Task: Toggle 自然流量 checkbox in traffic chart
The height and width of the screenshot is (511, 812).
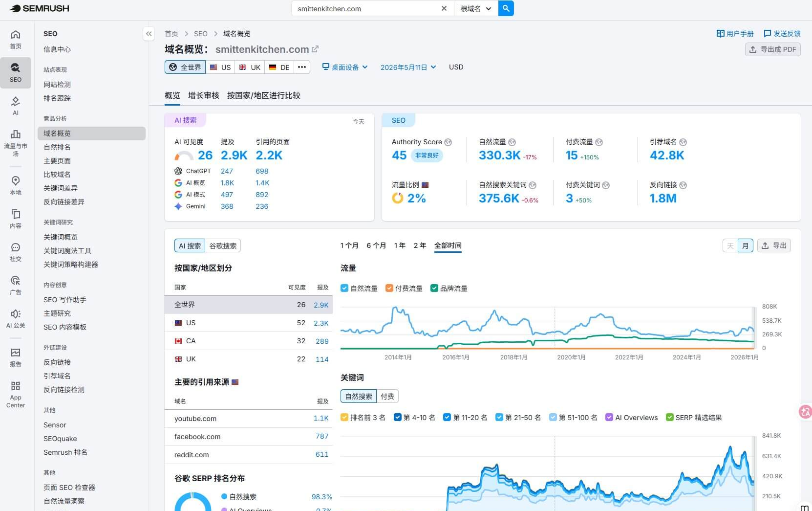Action: 344,288
